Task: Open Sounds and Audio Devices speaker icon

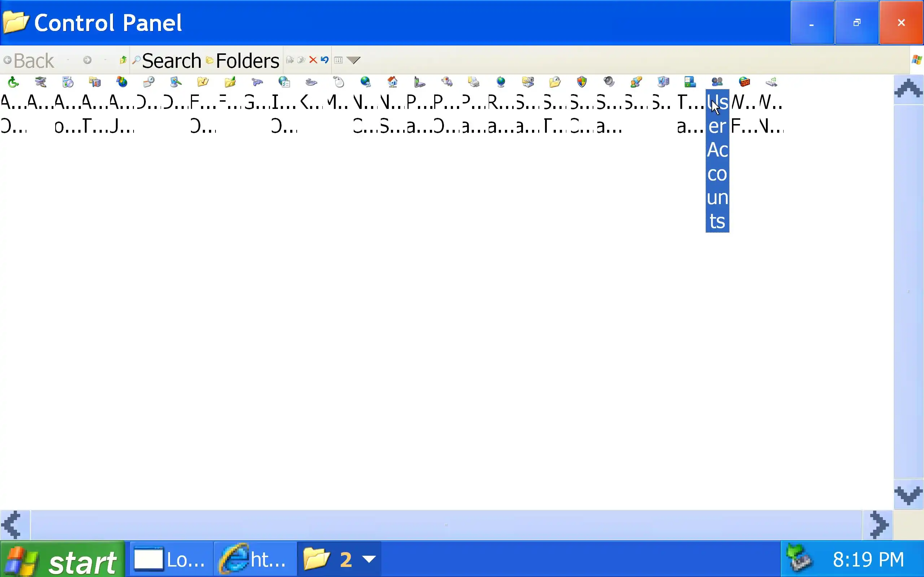Action: point(609,82)
